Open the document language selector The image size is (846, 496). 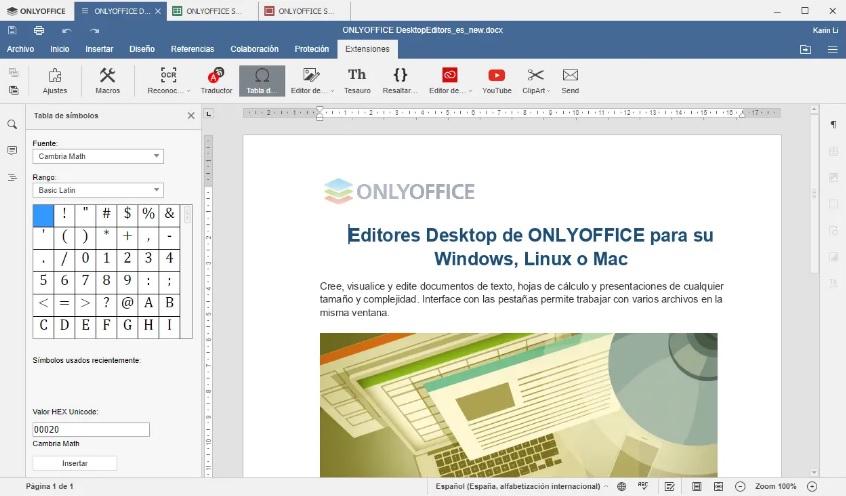[520, 486]
